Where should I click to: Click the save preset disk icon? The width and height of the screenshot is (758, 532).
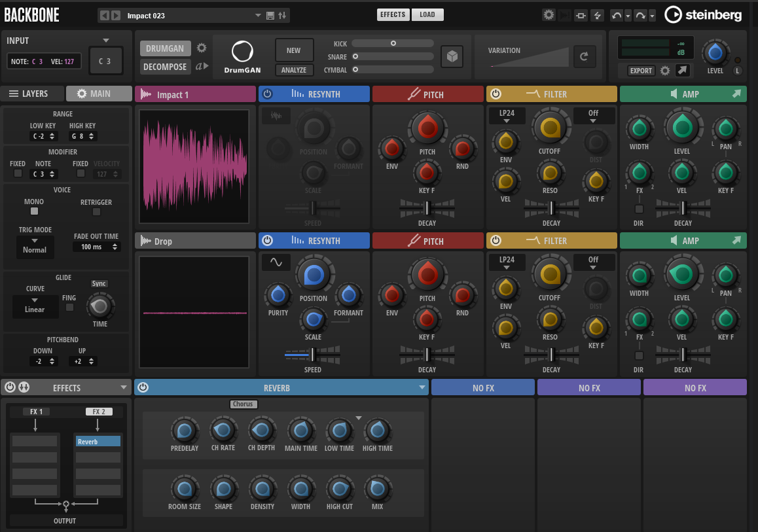click(x=270, y=15)
